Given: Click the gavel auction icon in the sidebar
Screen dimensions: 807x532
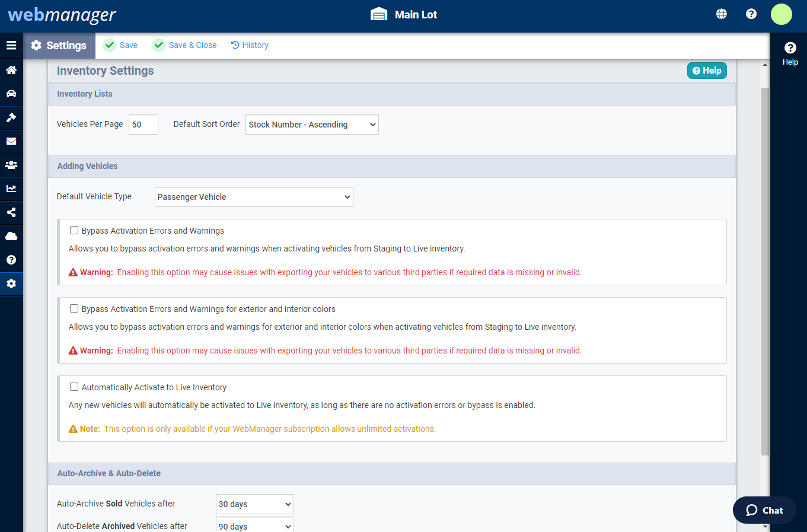Looking at the screenshot, I should [x=11, y=117].
